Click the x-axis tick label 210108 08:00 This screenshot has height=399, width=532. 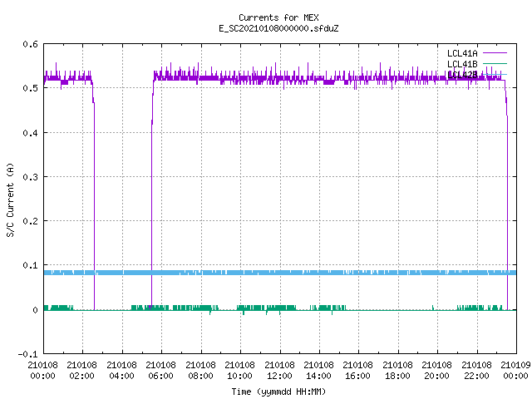[x=200, y=370]
